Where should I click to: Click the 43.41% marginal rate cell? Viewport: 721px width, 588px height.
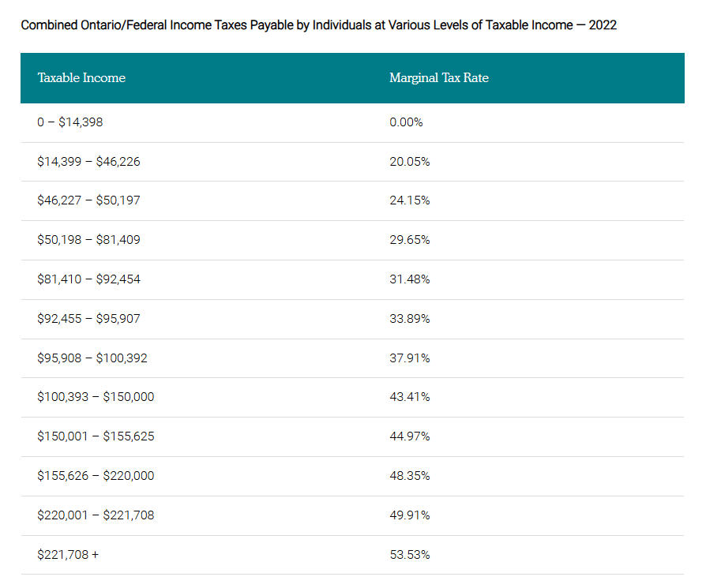coord(410,397)
